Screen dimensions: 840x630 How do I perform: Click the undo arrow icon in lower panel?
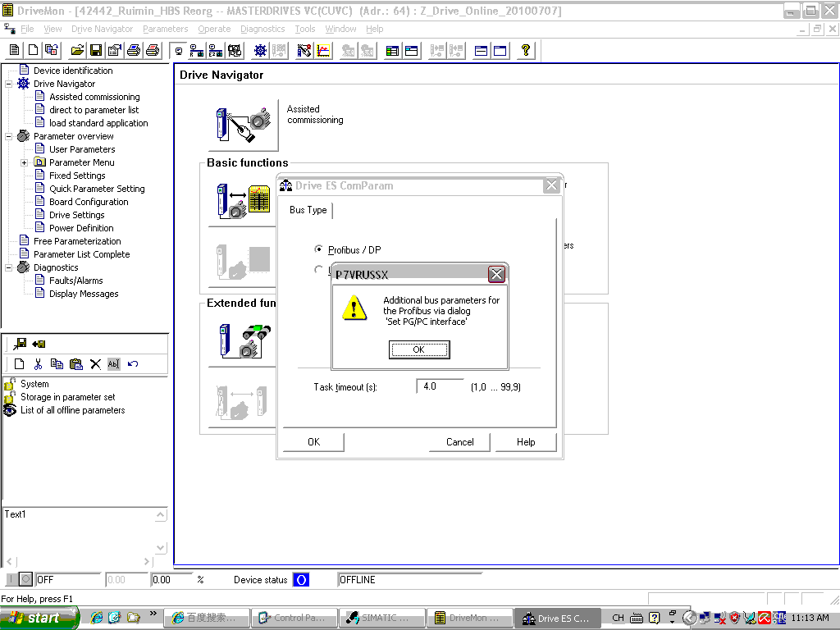(133, 364)
